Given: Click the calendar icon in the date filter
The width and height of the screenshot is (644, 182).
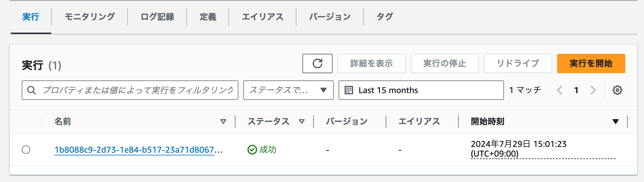Looking at the screenshot, I should point(349,90).
